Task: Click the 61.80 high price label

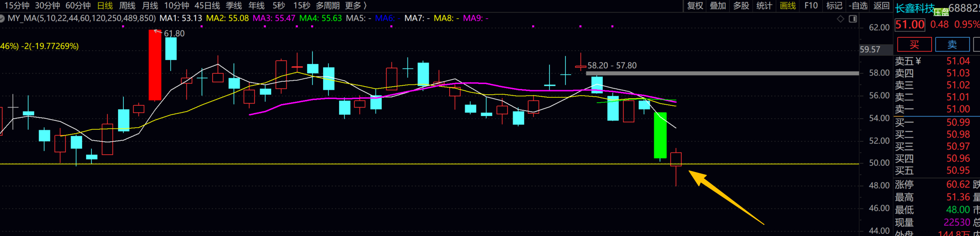Action: (174, 34)
